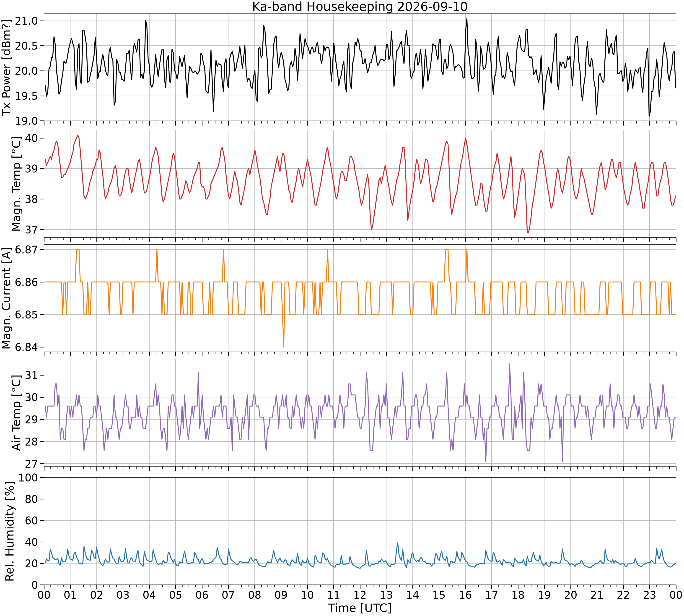Click the red magnetron temperature peak near 01:15
This screenshot has width=684, height=616.
point(78,135)
